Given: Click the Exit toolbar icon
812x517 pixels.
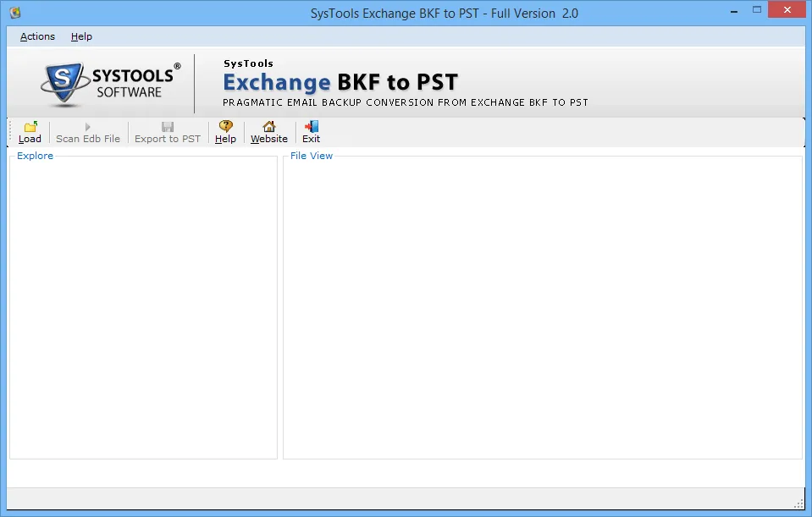Looking at the screenshot, I should coord(311,131).
